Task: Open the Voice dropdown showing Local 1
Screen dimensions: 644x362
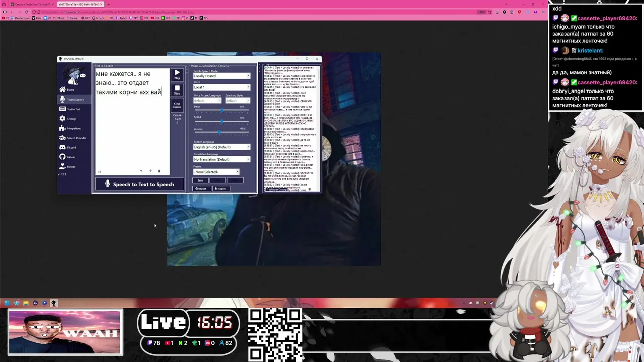Action: (x=221, y=87)
